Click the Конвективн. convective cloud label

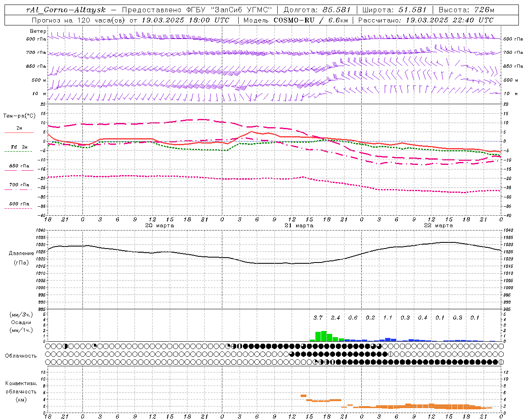point(21,383)
